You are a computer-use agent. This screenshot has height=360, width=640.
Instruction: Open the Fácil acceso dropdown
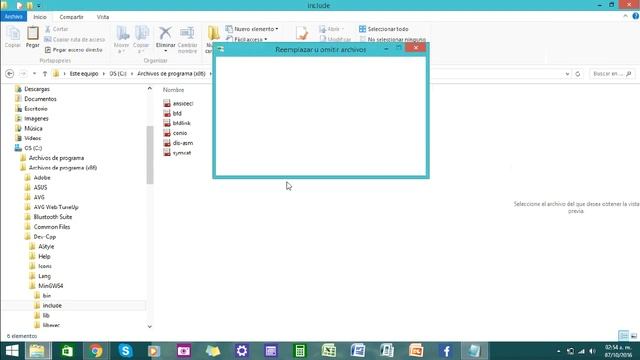pos(247,39)
